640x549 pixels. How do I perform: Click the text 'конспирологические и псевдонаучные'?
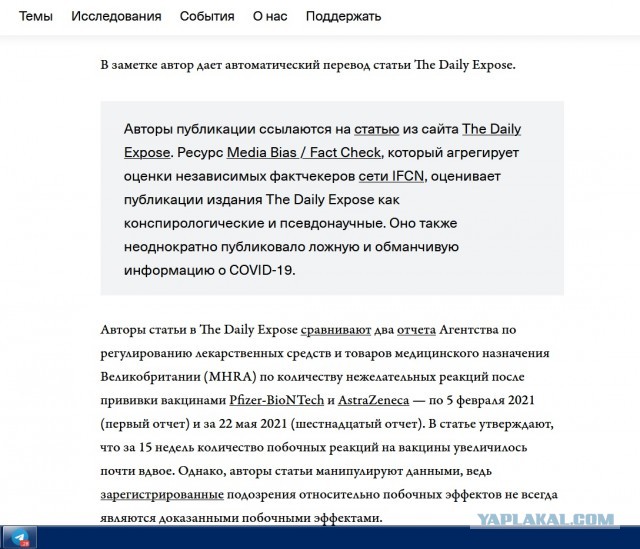pos(254,223)
